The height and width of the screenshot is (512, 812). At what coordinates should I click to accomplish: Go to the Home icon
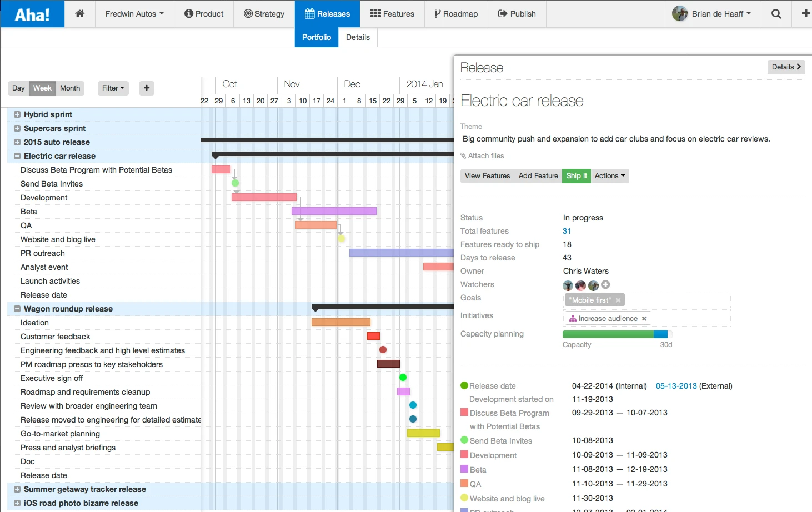[80, 14]
